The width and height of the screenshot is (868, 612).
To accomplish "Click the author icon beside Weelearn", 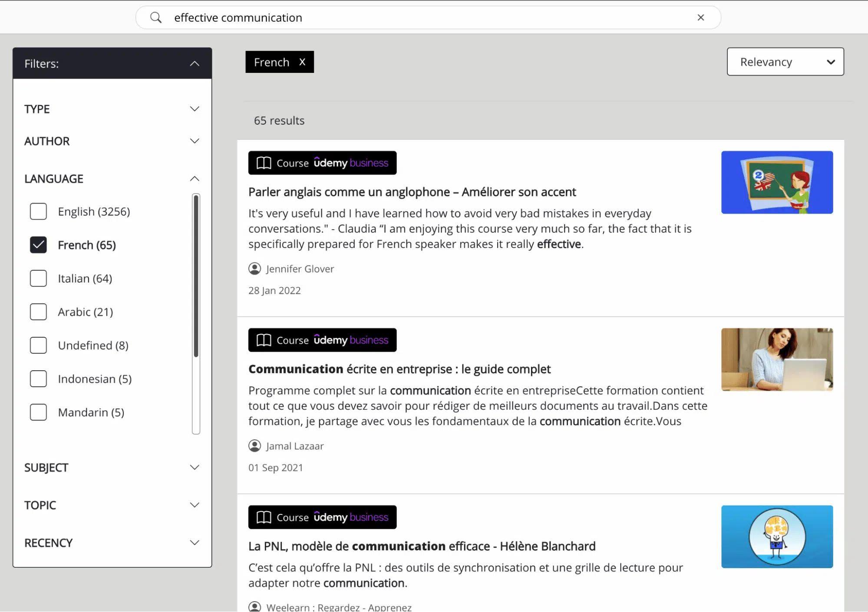I will (x=254, y=607).
